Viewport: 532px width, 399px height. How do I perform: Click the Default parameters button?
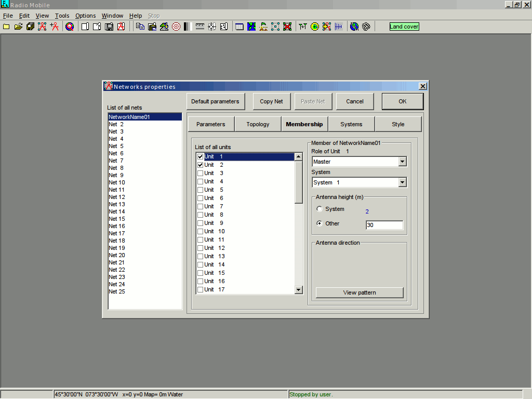(215, 101)
